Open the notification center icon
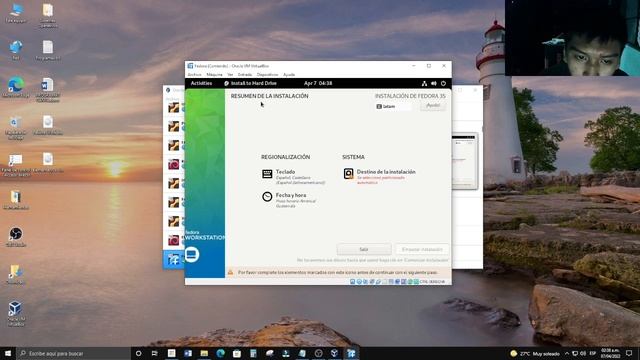 click(x=629, y=353)
